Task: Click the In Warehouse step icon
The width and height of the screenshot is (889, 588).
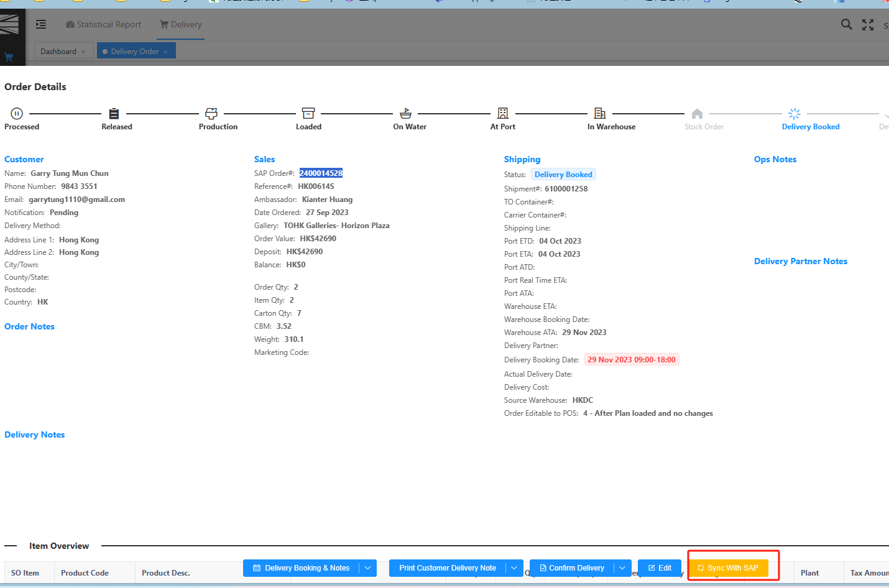Action: point(600,113)
